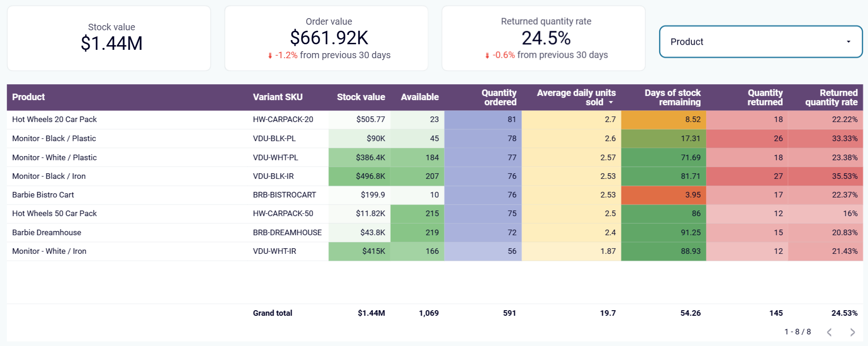Click returned rate 16% cell
The width and height of the screenshot is (868, 346).
pyautogui.click(x=826, y=213)
